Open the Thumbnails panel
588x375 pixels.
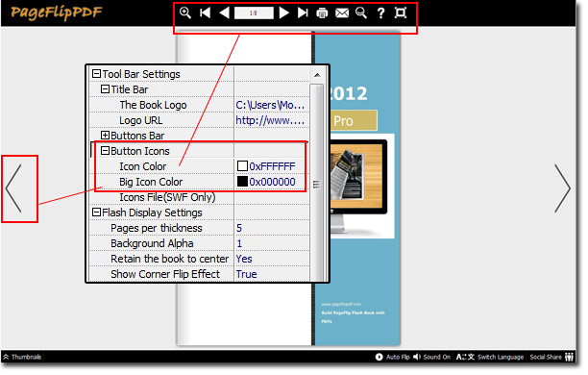click(22, 358)
